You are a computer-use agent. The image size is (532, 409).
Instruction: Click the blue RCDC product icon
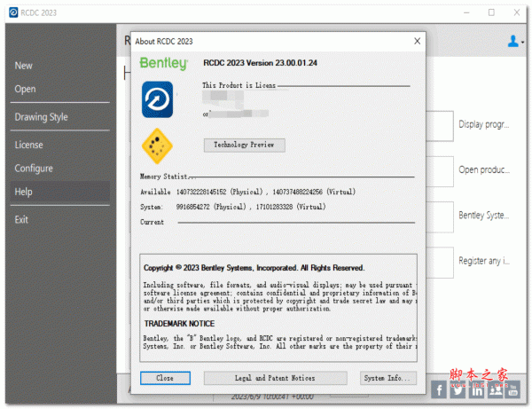pyautogui.click(x=157, y=99)
